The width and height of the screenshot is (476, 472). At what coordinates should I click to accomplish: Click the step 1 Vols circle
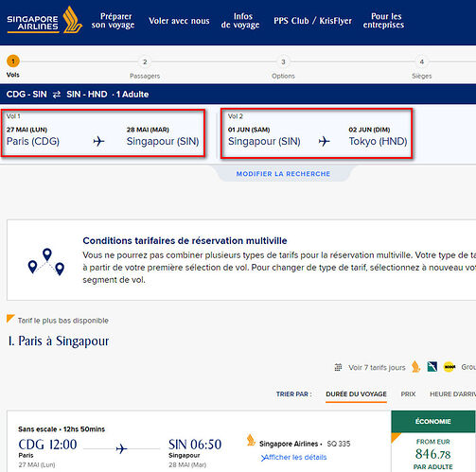(13, 61)
